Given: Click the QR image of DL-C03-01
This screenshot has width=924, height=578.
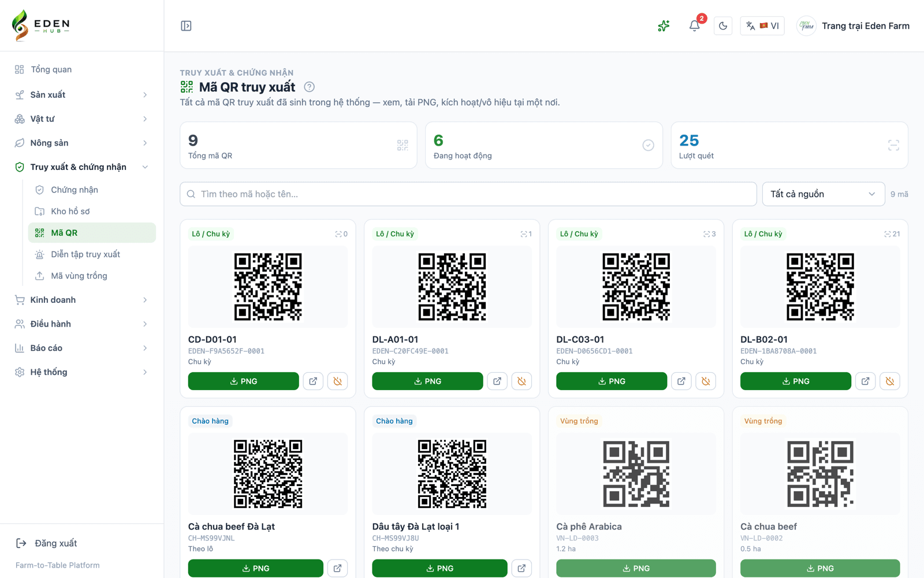Looking at the screenshot, I should point(636,287).
